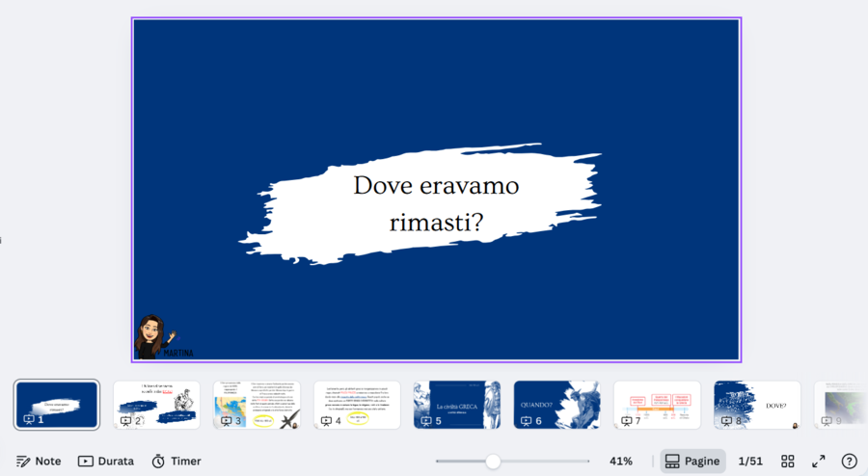Open the help question mark
The width and height of the screenshot is (868, 476).
tap(849, 462)
